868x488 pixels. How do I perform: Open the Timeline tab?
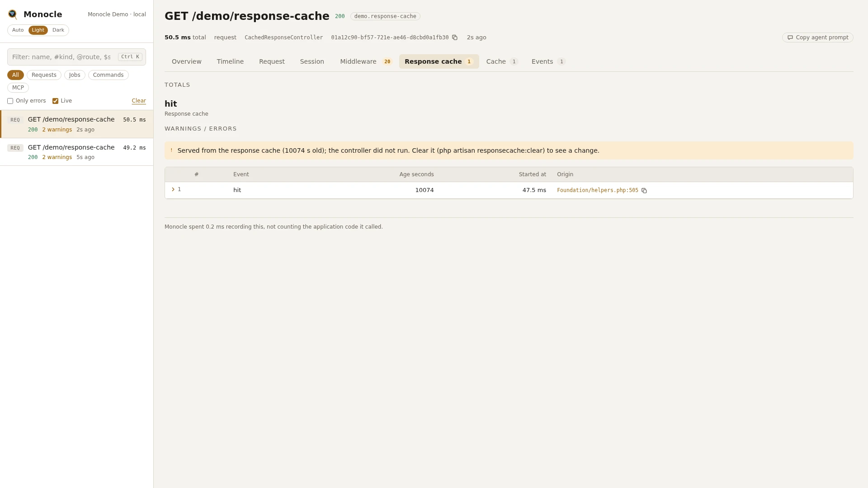(x=230, y=61)
